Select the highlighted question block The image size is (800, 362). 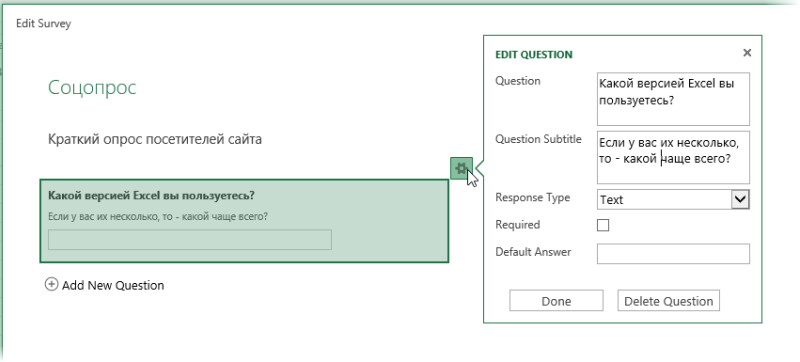(244, 221)
